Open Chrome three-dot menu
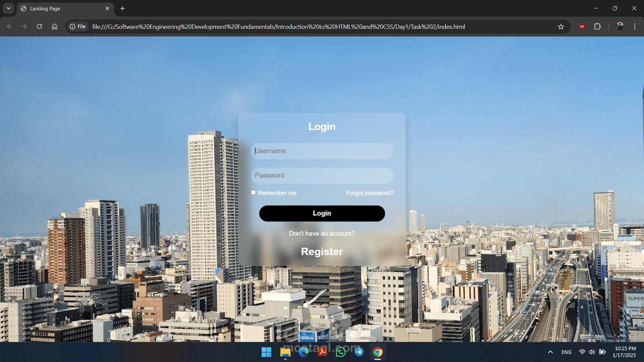This screenshot has width=644, height=362. 635,26
